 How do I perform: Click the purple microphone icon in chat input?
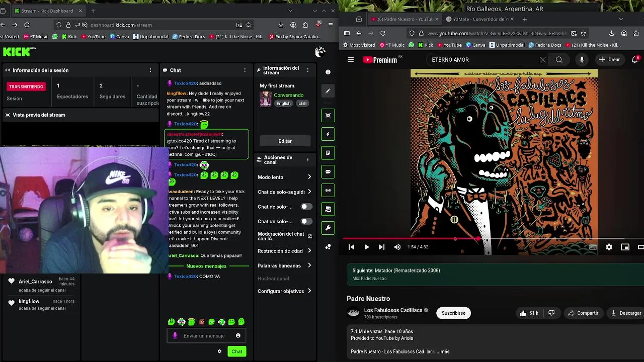pos(175,336)
